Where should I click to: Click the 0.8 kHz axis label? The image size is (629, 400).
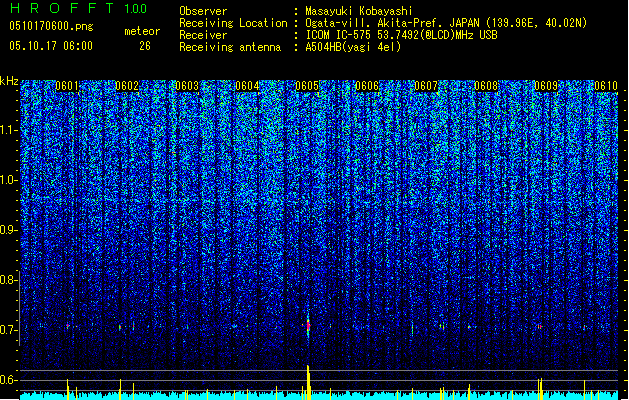point(9,280)
